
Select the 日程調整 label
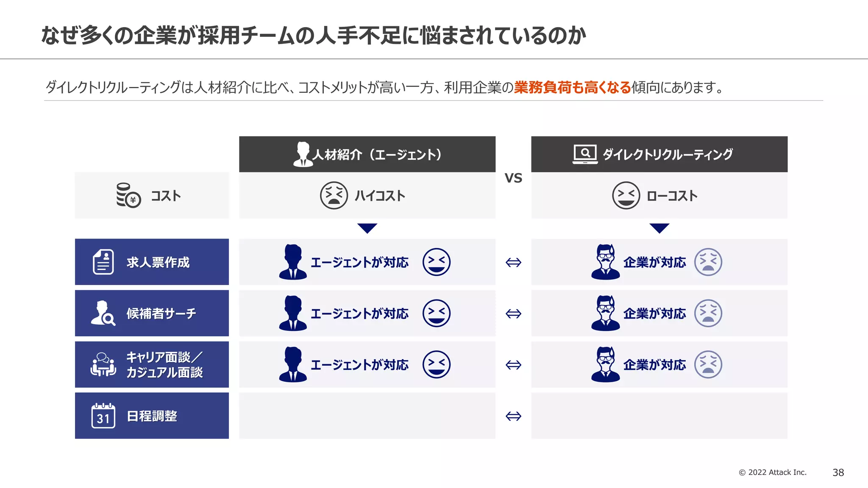tap(152, 416)
